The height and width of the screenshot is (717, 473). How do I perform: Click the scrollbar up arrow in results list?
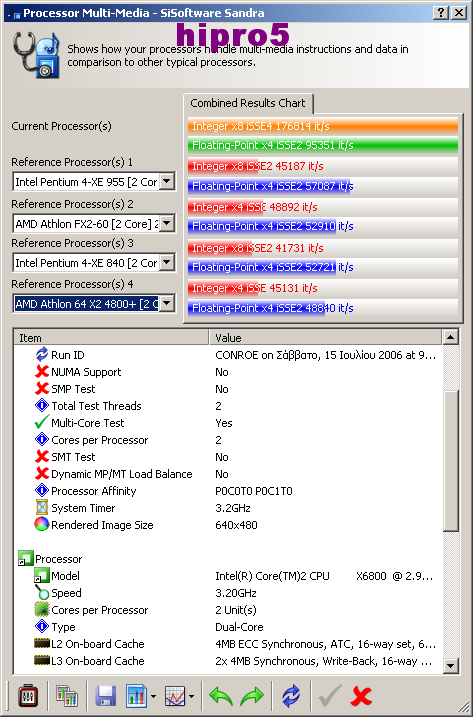tap(451, 337)
